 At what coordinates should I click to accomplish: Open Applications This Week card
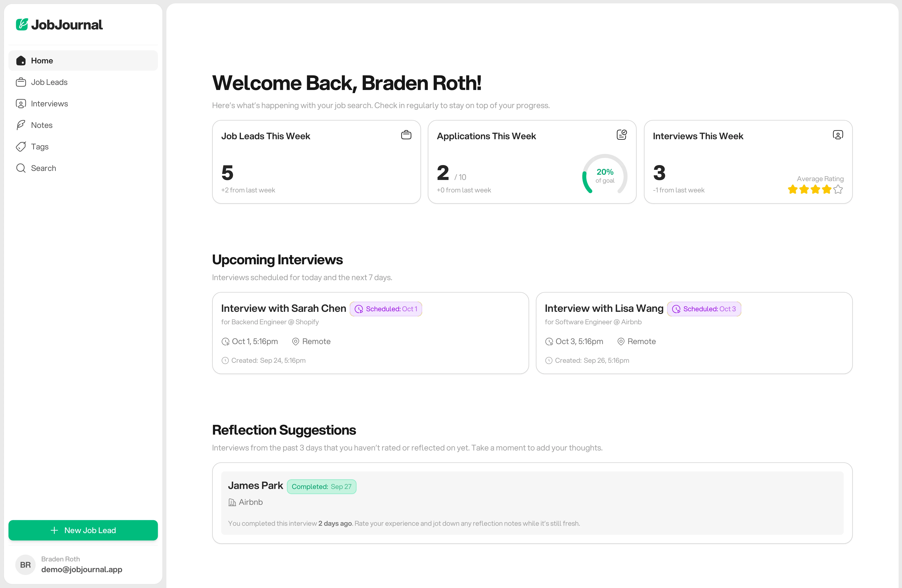532,162
